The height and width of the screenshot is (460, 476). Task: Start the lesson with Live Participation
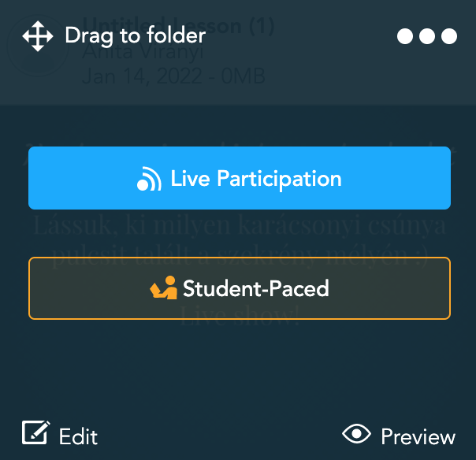pyautogui.click(x=240, y=178)
